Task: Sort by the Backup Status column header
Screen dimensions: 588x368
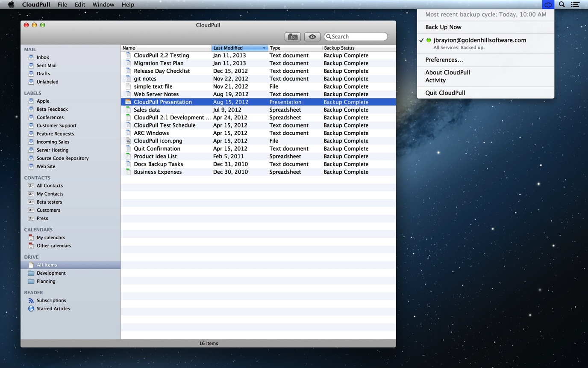Action: 359,48
